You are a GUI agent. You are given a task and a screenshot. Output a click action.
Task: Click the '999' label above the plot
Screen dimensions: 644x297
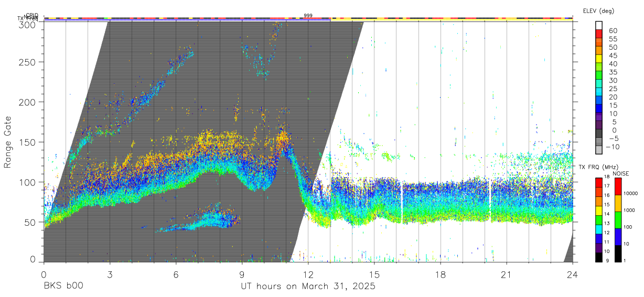(308, 16)
